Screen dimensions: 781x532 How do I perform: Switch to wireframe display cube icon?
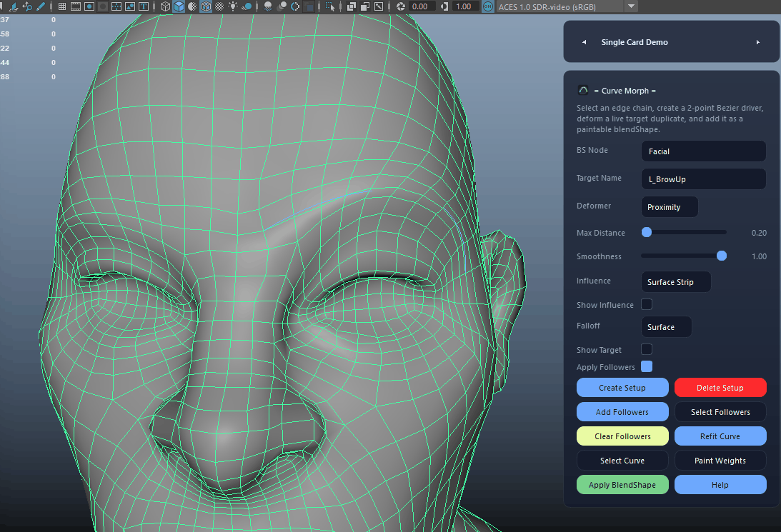click(x=165, y=6)
